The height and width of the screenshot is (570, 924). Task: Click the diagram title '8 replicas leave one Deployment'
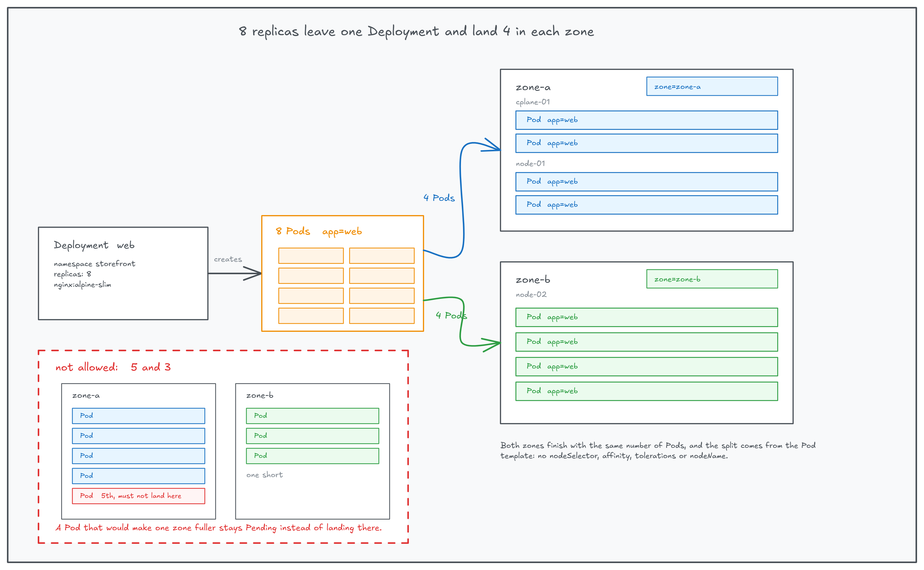[x=416, y=31]
